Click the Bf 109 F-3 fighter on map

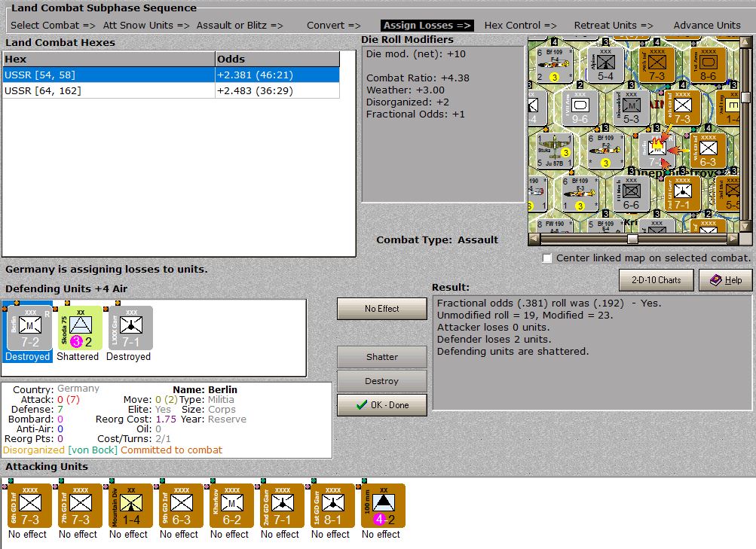(x=580, y=194)
